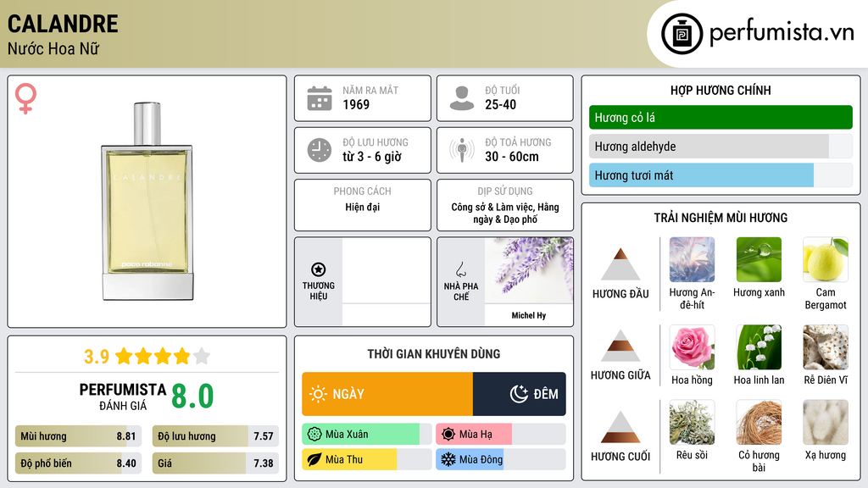868x488 pixels.
Task: Click the THỜI GIAN KHUYÊN DÙNG heading
Action: point(434,353)
